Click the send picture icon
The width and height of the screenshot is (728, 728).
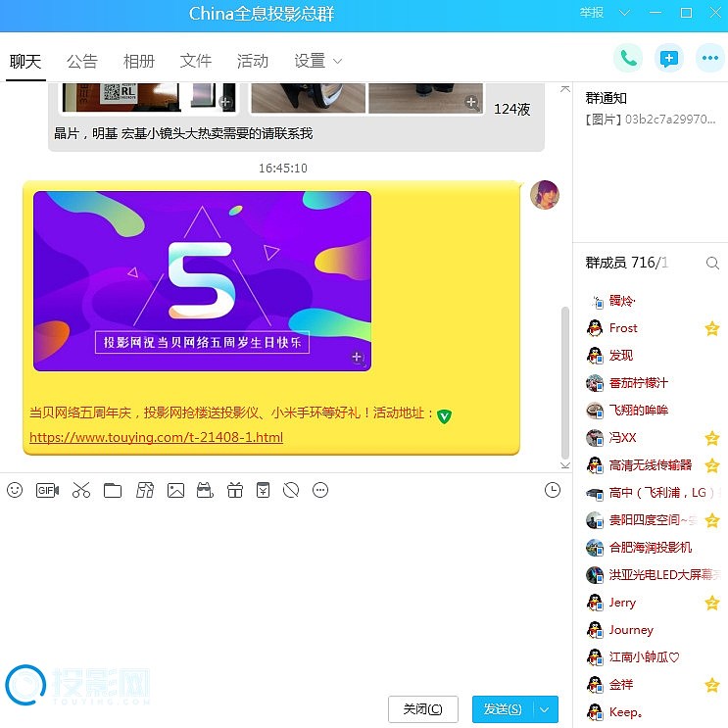click(x=175, y=490)
